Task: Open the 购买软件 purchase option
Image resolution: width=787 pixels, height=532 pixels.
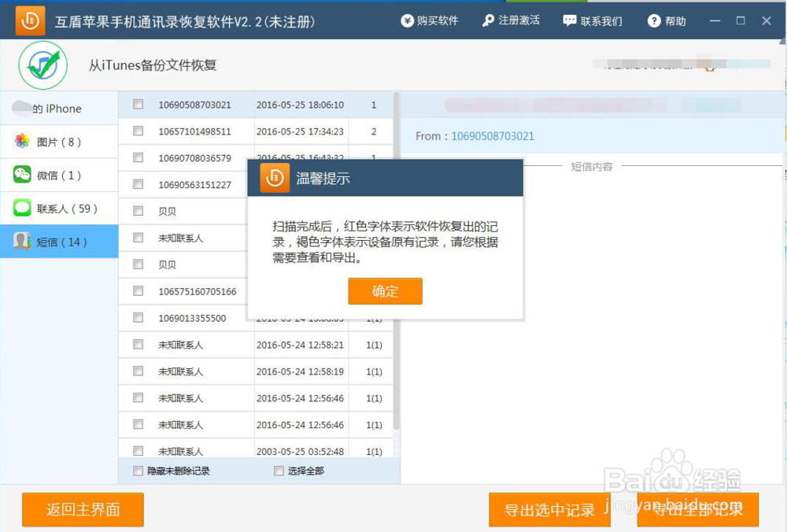Action: click(x=430, y=21)
